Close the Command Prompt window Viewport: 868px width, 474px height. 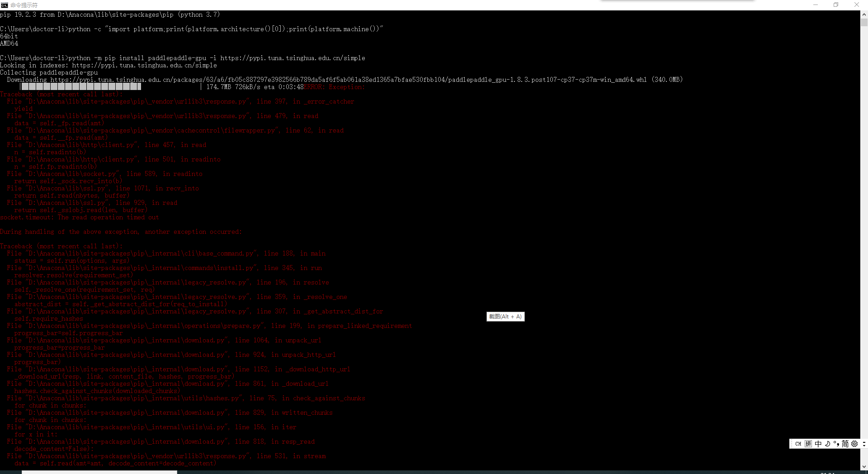tap(857, 5)
